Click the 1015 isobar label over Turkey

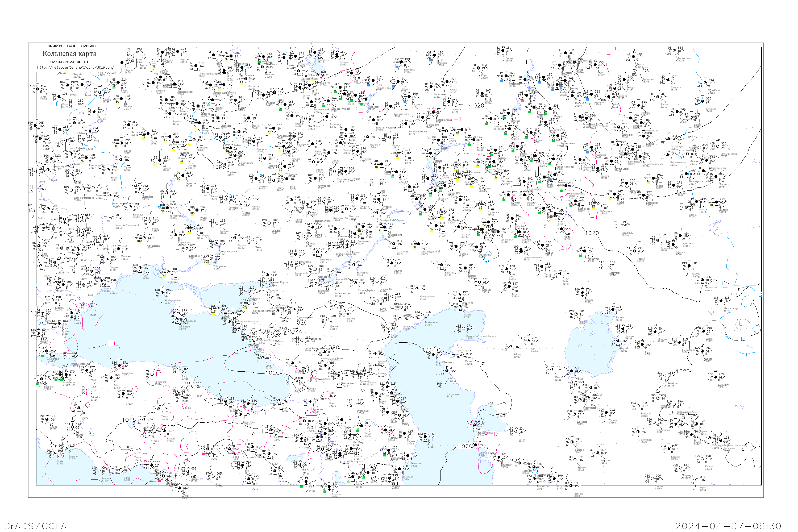129,420
